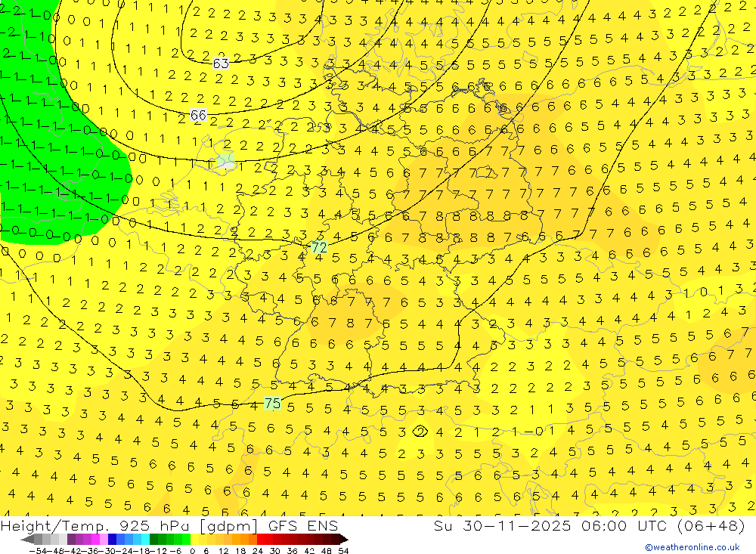Click the right dark arrow of color scale
The image size is (756, 554).
click(344, 539)
